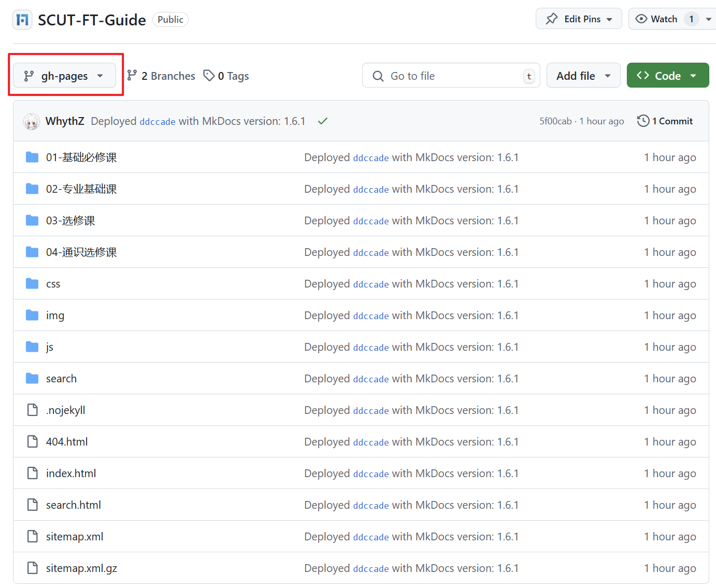Screen dimensions: 716x588
Task: Open the search.html file name
Action: pos(74,505)
